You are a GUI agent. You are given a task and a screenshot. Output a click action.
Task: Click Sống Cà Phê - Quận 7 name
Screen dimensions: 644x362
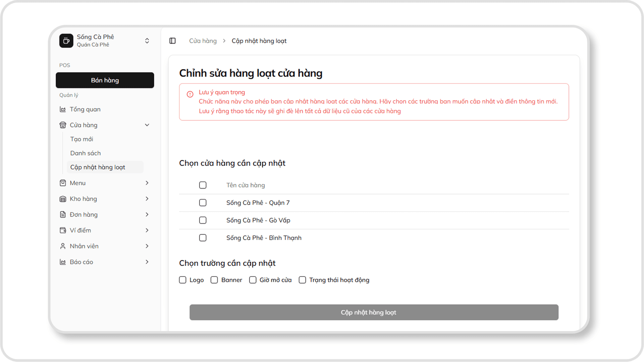(258, 203)
